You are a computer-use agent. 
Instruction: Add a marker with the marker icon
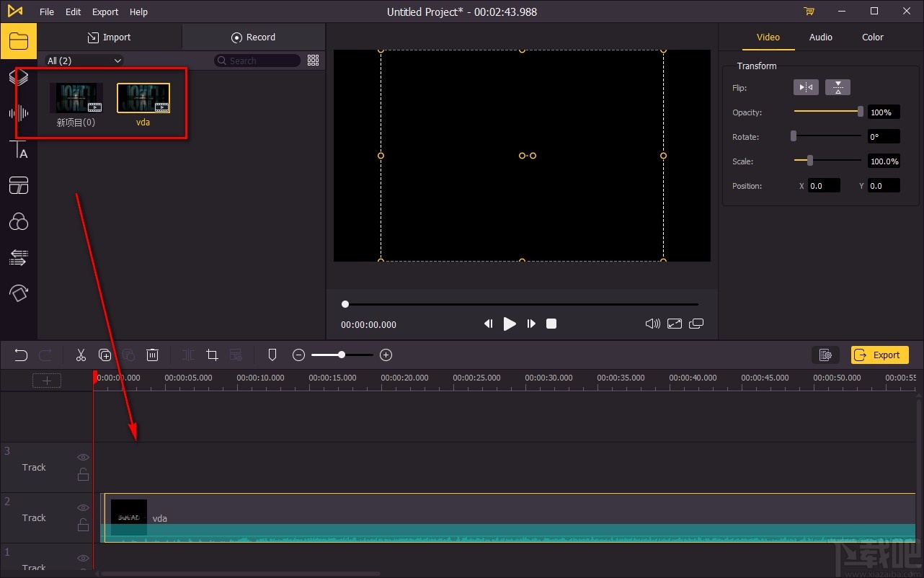272,355
